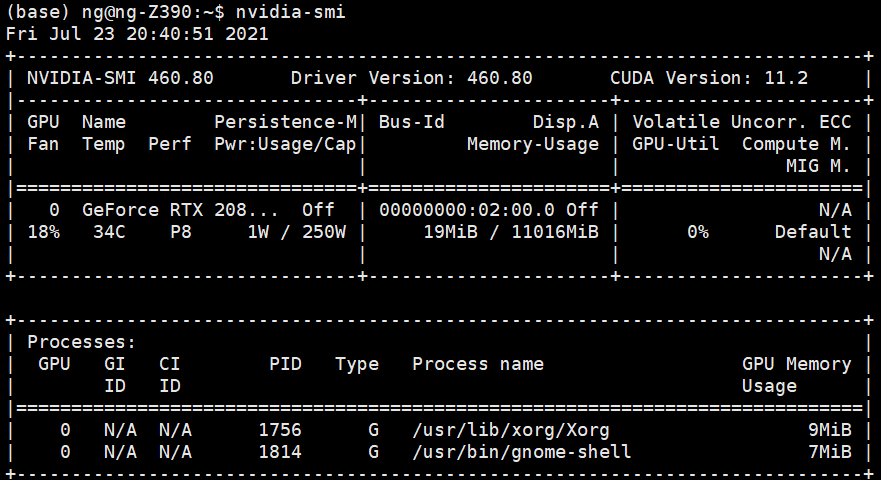This screenshot has width=881, height=480.
Task: Select the 0% GPU-Util value
Action: [x=697, y=232]
